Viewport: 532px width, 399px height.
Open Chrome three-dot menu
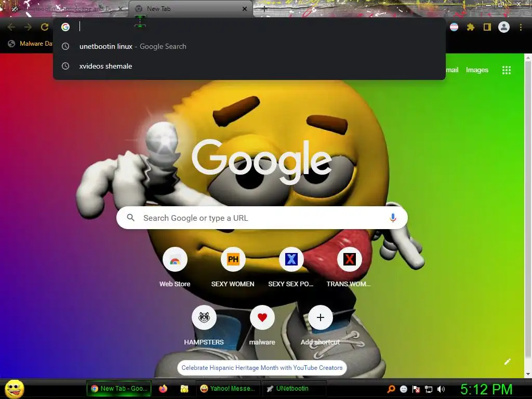[x=521, y=27]
